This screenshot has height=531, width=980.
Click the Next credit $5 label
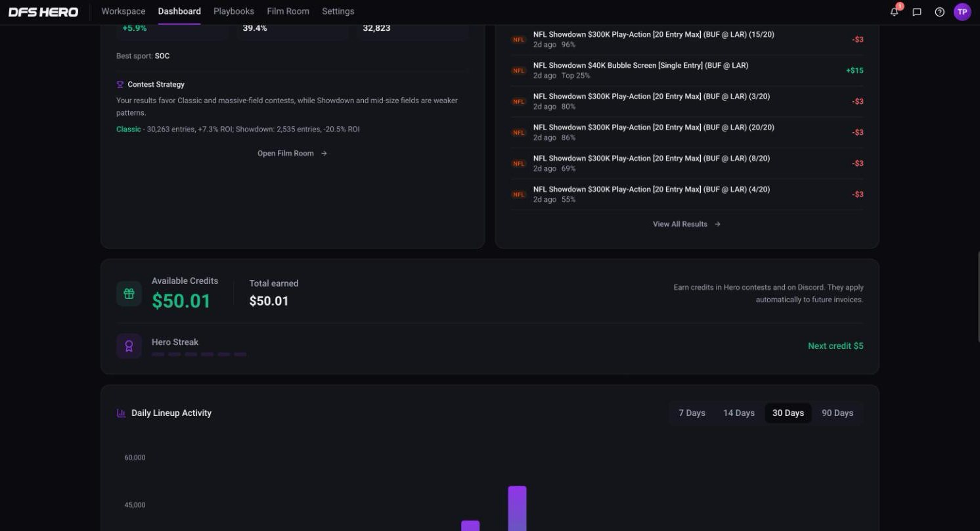(835, 346)
